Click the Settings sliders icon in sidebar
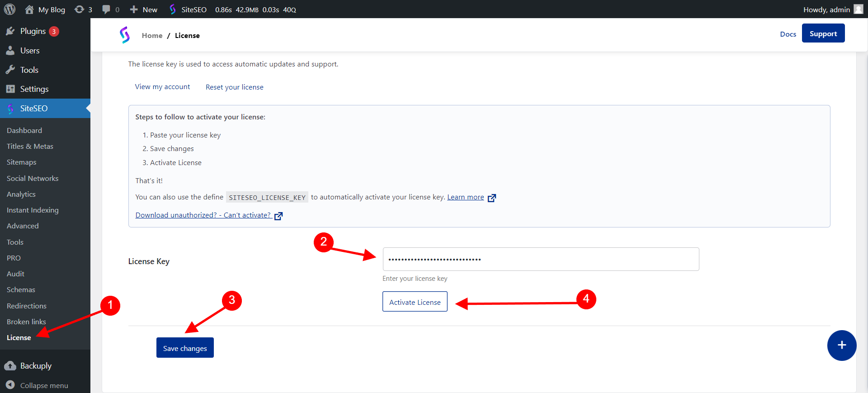The width and height of the screenshot is (868, 393). pos(10,89)
